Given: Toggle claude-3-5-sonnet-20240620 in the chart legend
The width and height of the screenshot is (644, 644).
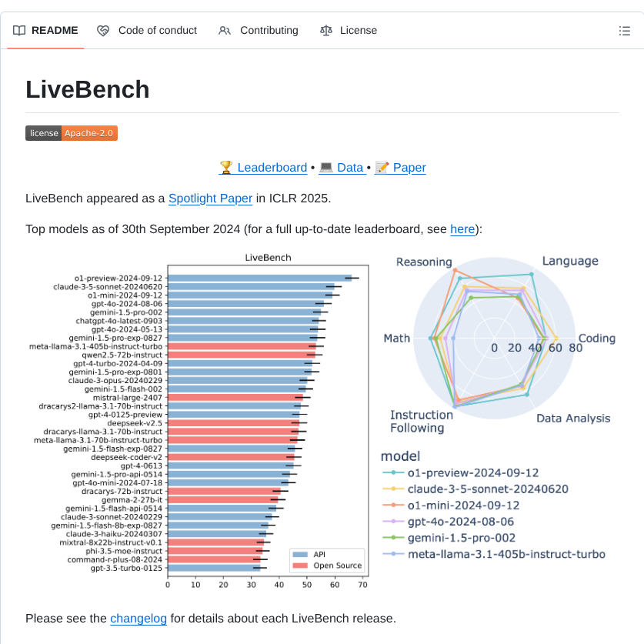Looking at the screenshot, I should 488,490.
